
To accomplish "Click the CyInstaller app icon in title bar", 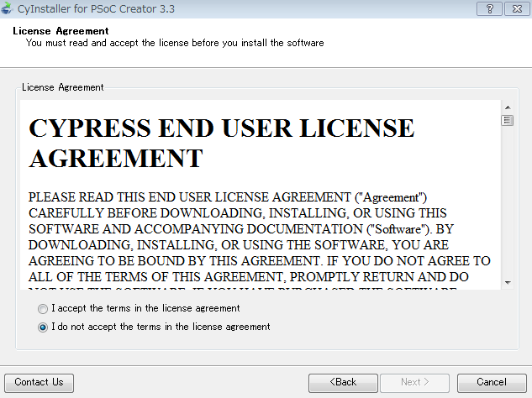I will (x=7, y=8).
